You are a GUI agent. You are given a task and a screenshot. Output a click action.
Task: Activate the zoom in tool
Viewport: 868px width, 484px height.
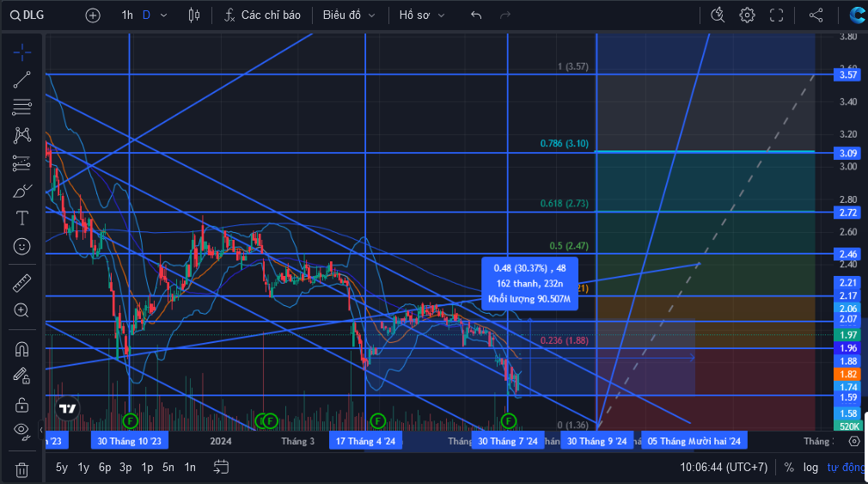click(22, 310)
